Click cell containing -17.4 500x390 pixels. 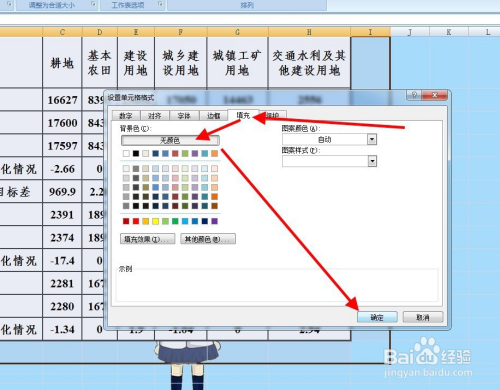click(x=62, y=261)
